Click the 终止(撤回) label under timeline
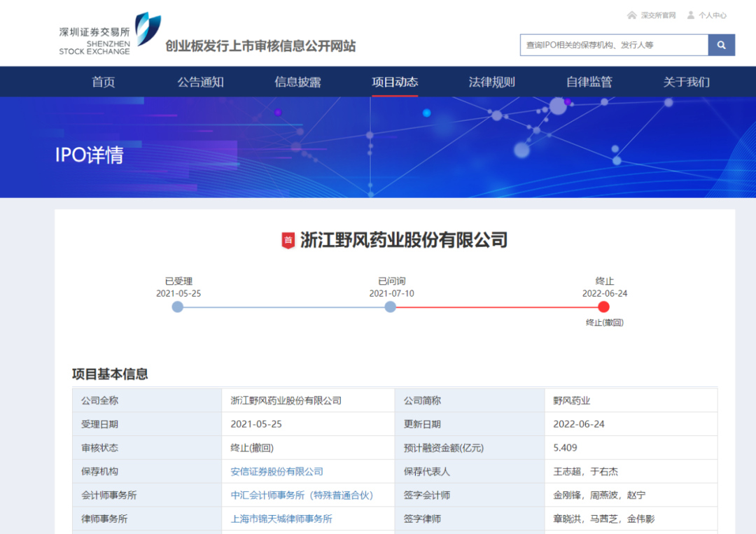Viewport: 756px width, 534px height. (605, 323)
